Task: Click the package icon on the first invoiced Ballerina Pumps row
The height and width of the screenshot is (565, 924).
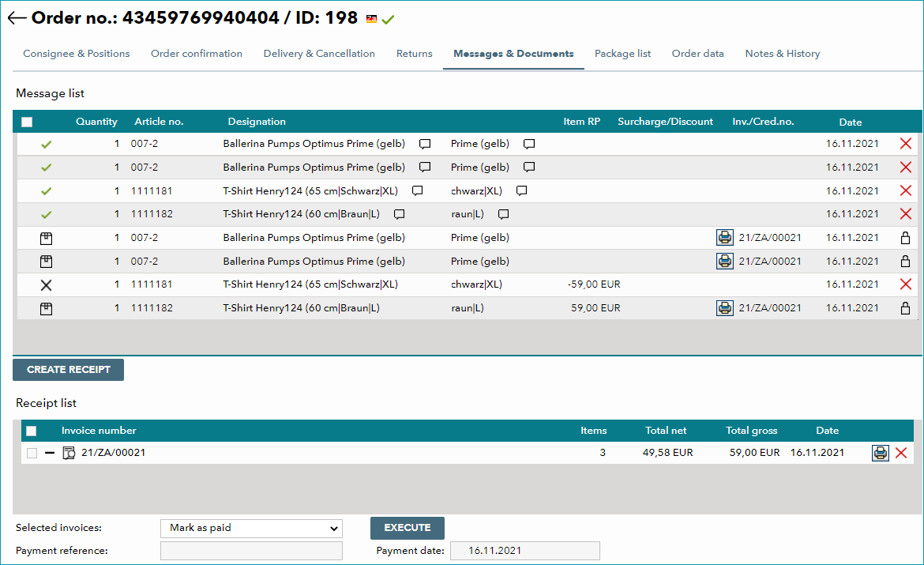Action: click(46, 239)
